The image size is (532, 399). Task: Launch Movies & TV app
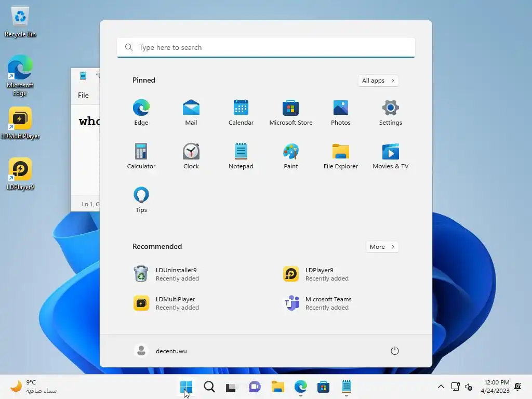coord(391,156)
